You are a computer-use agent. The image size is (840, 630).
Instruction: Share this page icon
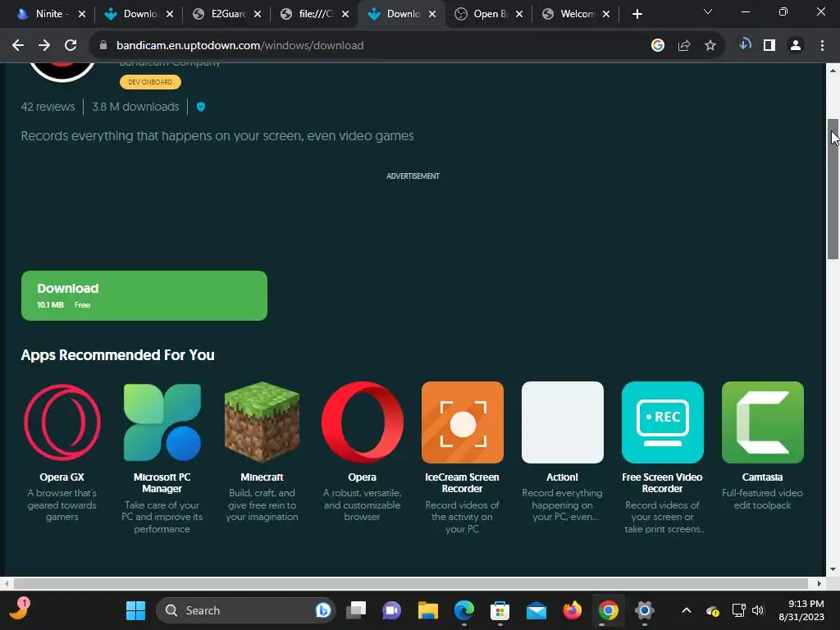[x=684, y=46]
